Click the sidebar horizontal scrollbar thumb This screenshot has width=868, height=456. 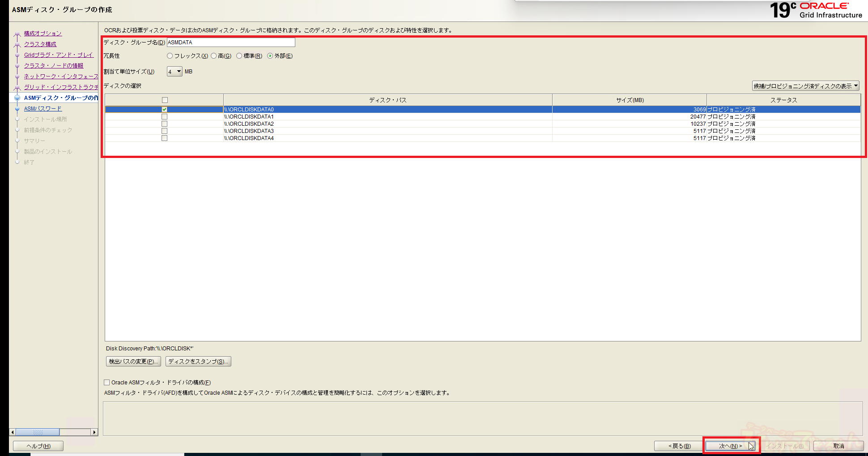coord(38,432)
